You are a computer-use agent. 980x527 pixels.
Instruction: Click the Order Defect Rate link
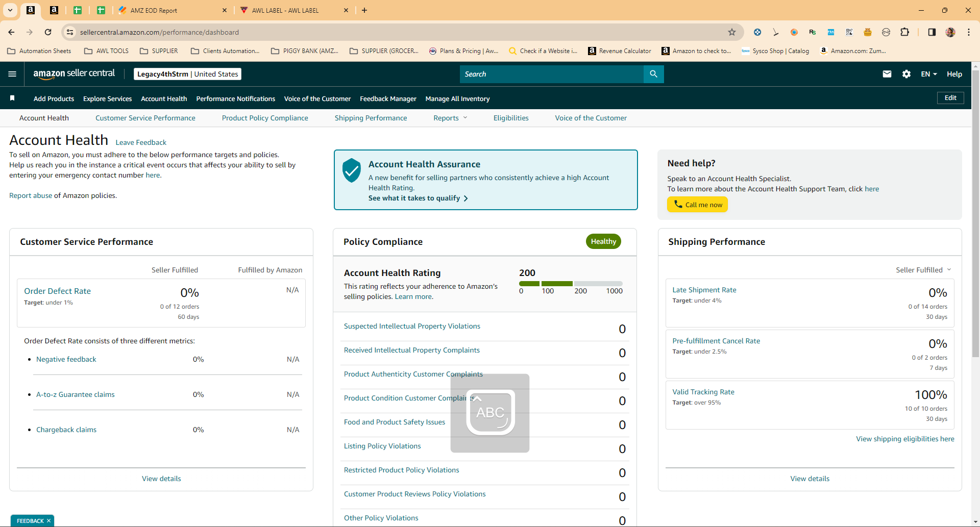57,291
